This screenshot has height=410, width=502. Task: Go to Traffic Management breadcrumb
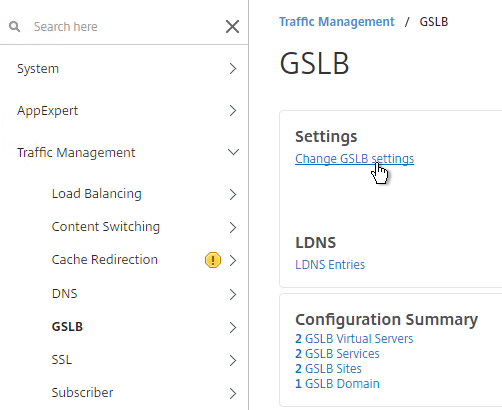[337, 22]
